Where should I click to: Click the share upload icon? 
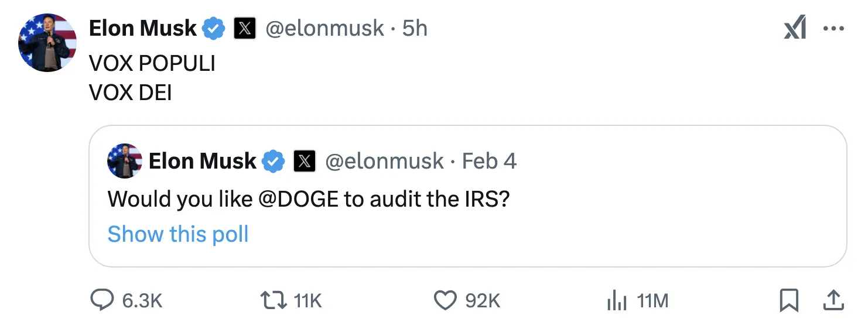pyautogui.click(x=833, y=301)
